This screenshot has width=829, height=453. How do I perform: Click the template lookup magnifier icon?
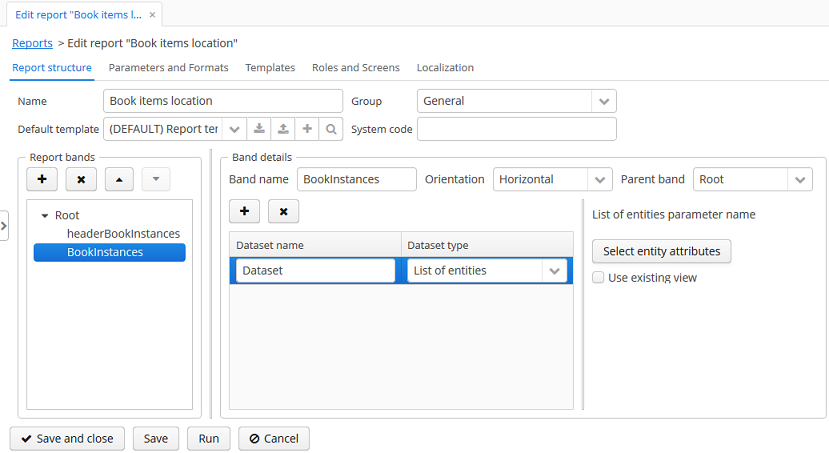pos(331,129)
